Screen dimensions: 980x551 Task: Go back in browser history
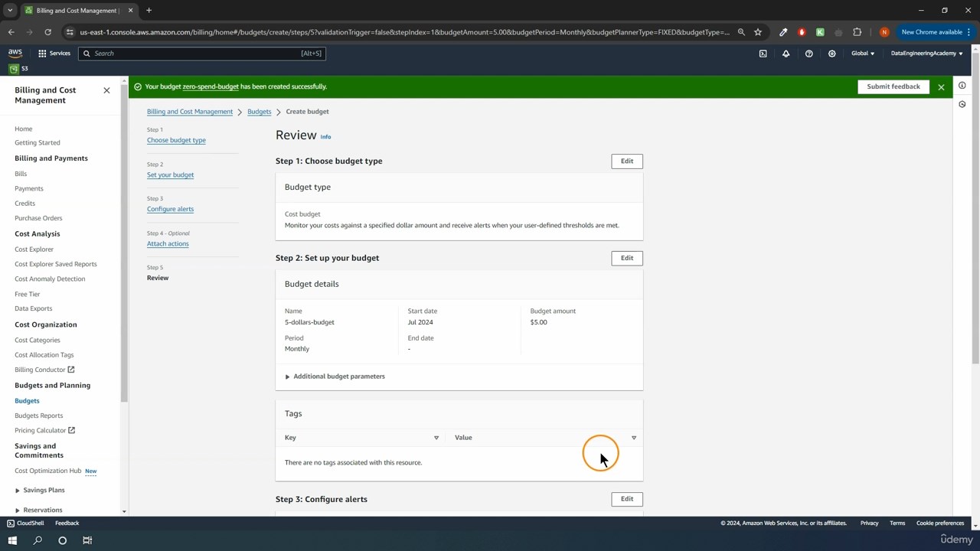click(11, 32)
